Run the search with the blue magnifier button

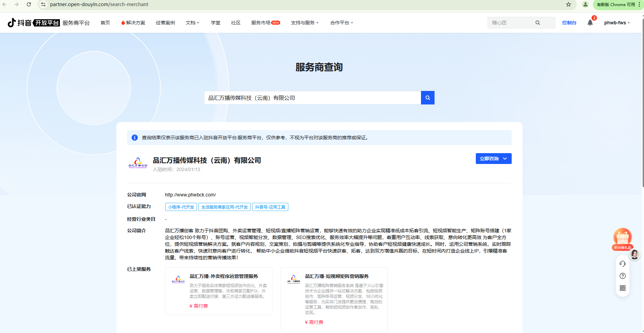pyautogui.click(x=428, y=98)
